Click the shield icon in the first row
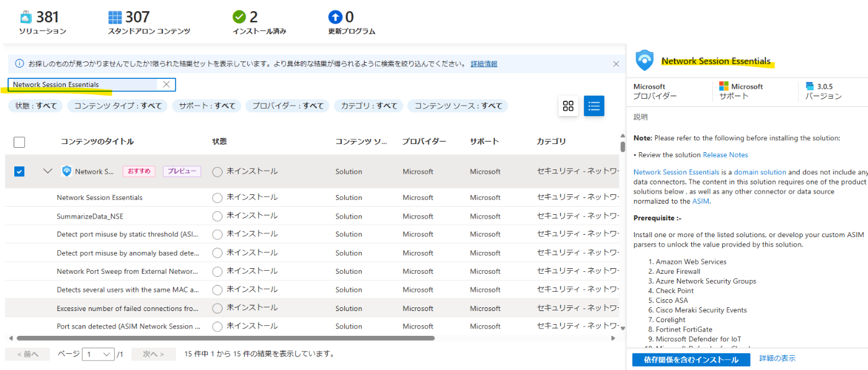This screenshot has width=868, height=370. (x=67, y=171)
